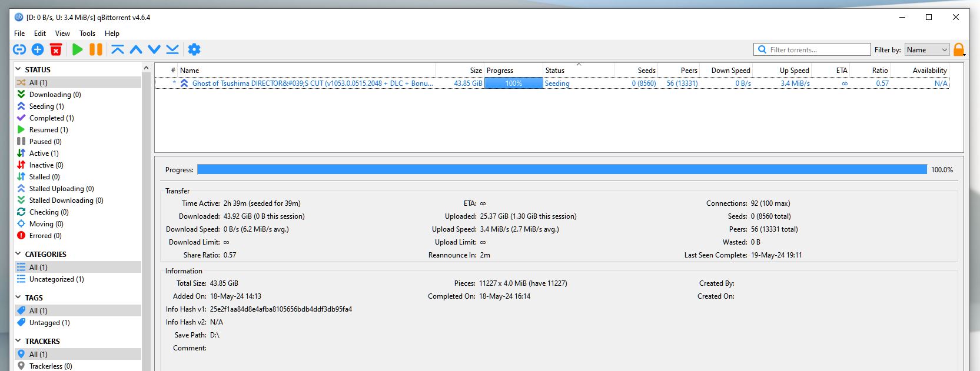Screen dimensions: 980x371
Task: Sort by Seeds column header
Action: point(636,71)
